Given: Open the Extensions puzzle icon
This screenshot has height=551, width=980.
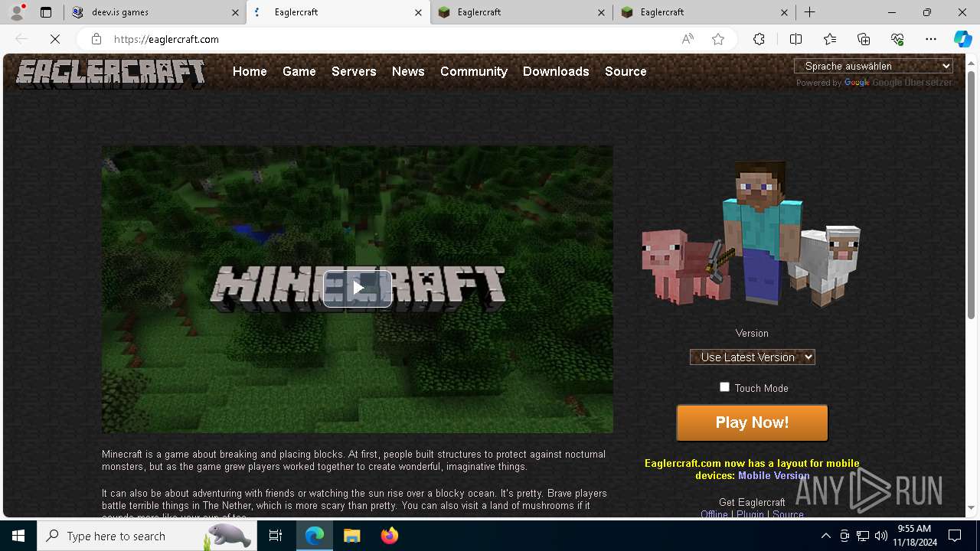Looking at the screenshot, I should point(759,39).
